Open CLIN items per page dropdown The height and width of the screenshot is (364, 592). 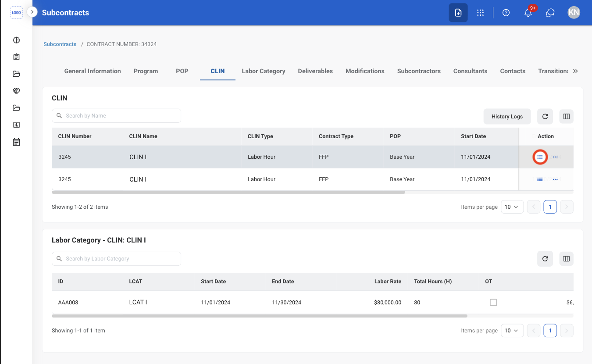coord(512,207)
